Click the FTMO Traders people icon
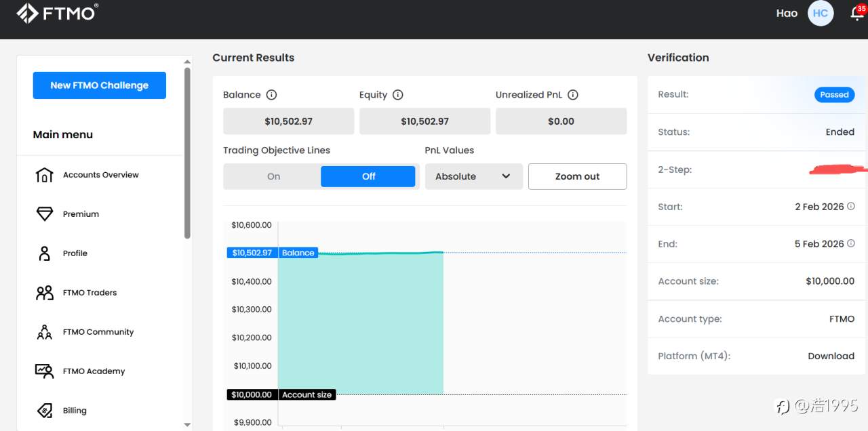This screenshot has width=868, height=431. [x=44, y=293]
